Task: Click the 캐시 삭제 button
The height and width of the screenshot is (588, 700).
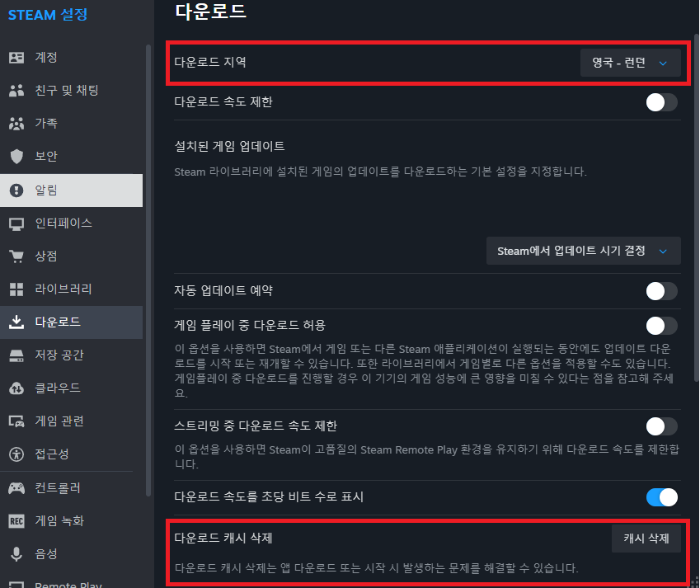Action: pyautogui.click(x=646, y=539)
